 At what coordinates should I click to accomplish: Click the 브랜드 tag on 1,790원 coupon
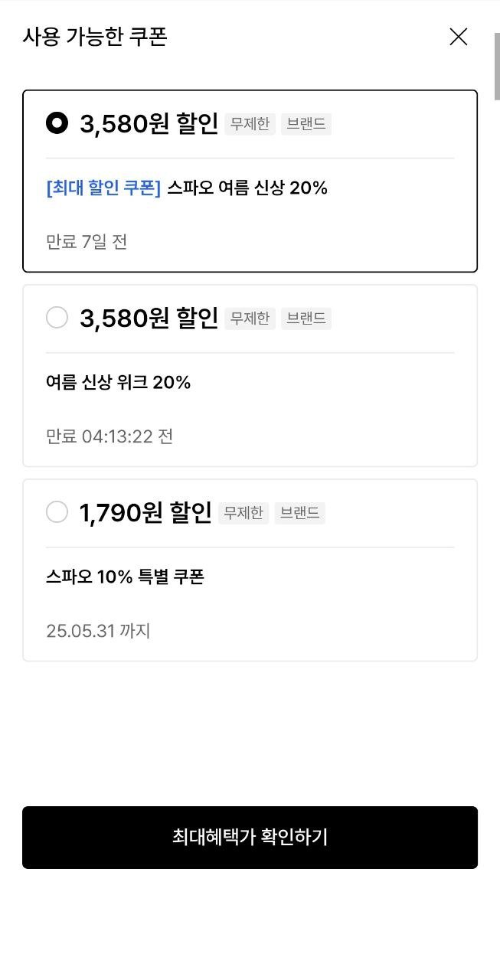click(299, 513)
